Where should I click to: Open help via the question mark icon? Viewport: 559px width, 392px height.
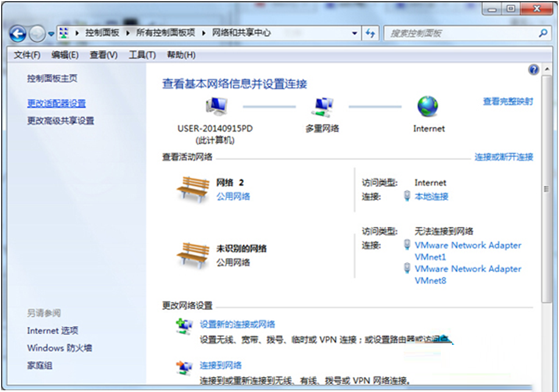pyautogui.click(x=533, y=70)
